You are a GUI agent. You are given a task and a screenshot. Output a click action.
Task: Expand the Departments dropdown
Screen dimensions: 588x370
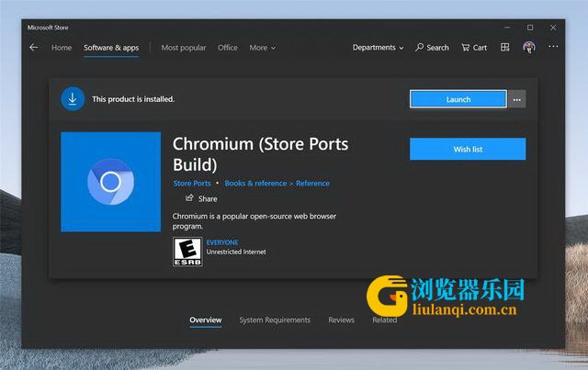pos(378,48)
